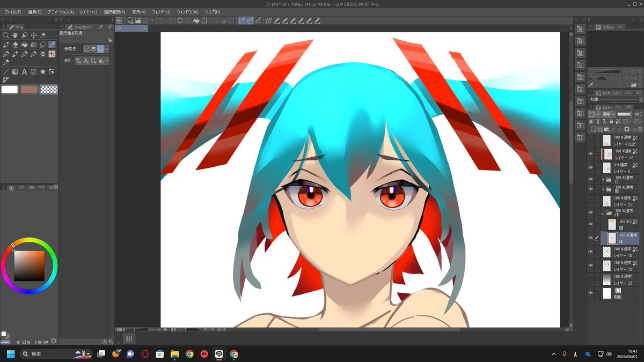Toggle visibility of レイヤー 8
Screen dimensions: 644x362
tap(591, 168)
